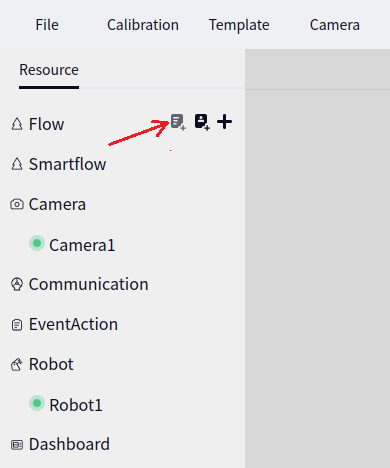Select the Communication tree item

[x=88, y=284]
